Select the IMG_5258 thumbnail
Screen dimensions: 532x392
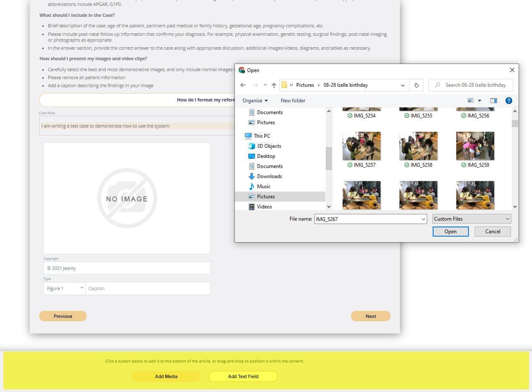click(x=418, y=146)
